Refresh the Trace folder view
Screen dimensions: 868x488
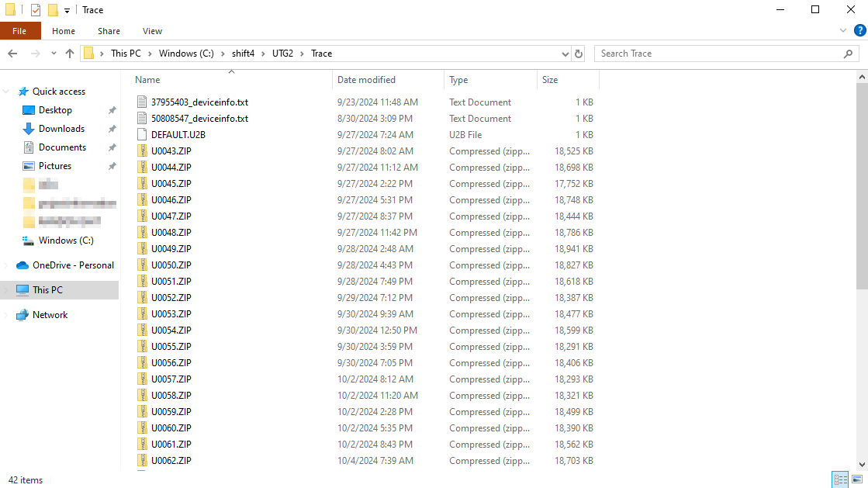click(579, 54)
